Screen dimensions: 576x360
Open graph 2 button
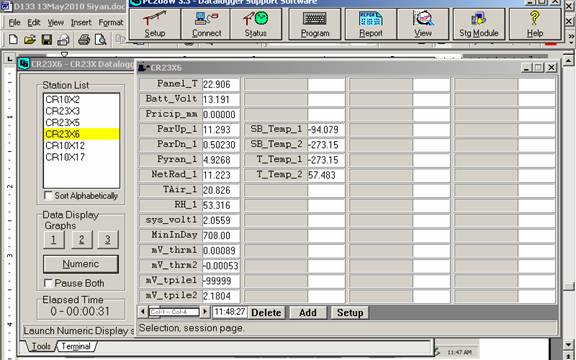(82, 240)
